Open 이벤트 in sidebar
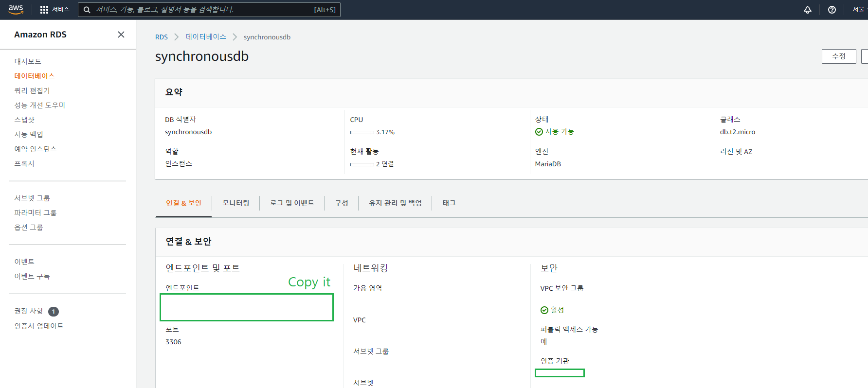The height and width of the screenshot is (388, 868). pos(24,262)
